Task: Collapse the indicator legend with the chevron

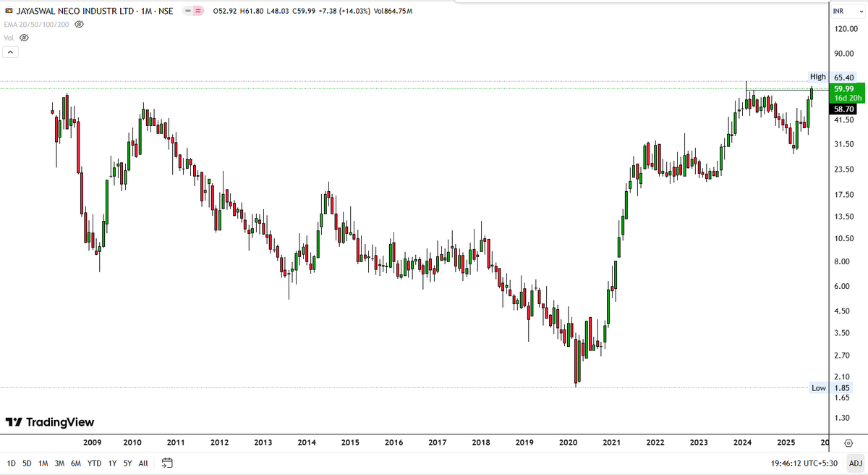Action: tap(11, 52)
